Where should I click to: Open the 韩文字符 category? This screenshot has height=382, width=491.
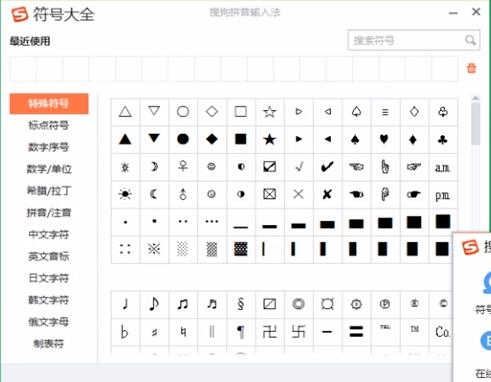pyautogui.click(x=49, y=300)
